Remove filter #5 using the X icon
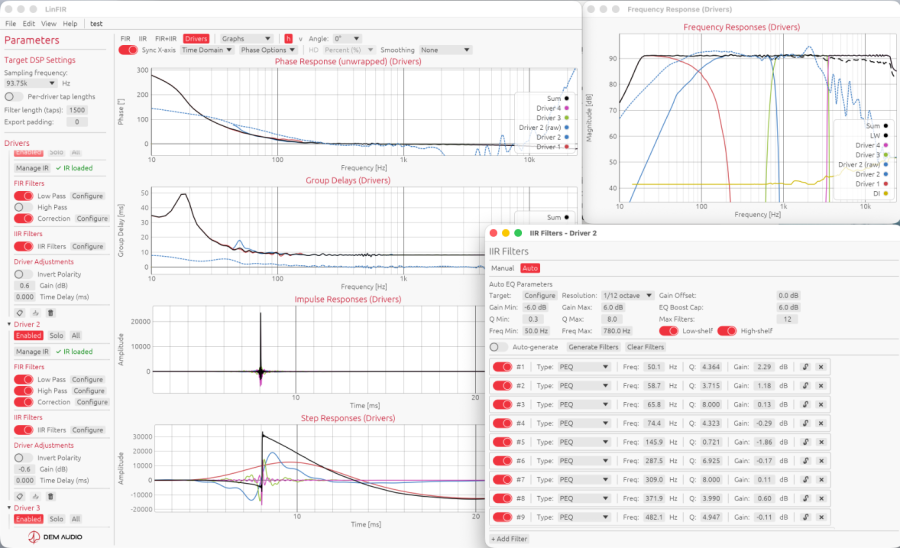 pyautogui.click(x=821, y=442)
